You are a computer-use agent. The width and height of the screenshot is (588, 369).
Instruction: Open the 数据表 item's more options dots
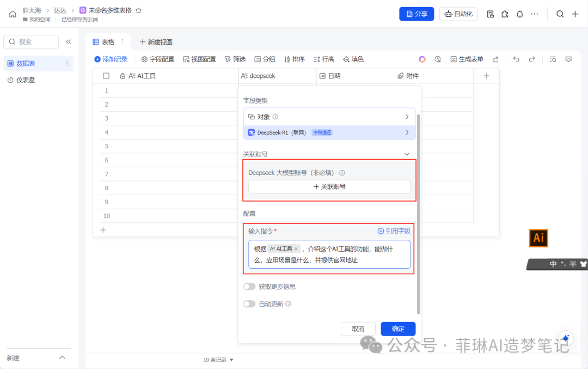pos(67,63)
